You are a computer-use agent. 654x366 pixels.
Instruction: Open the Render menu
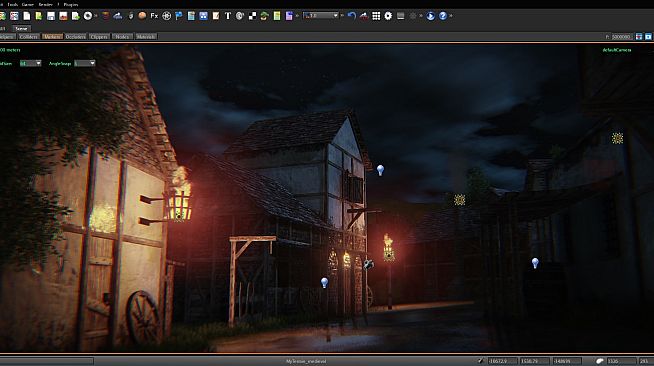pyautogui.click(x=45, y=4)
